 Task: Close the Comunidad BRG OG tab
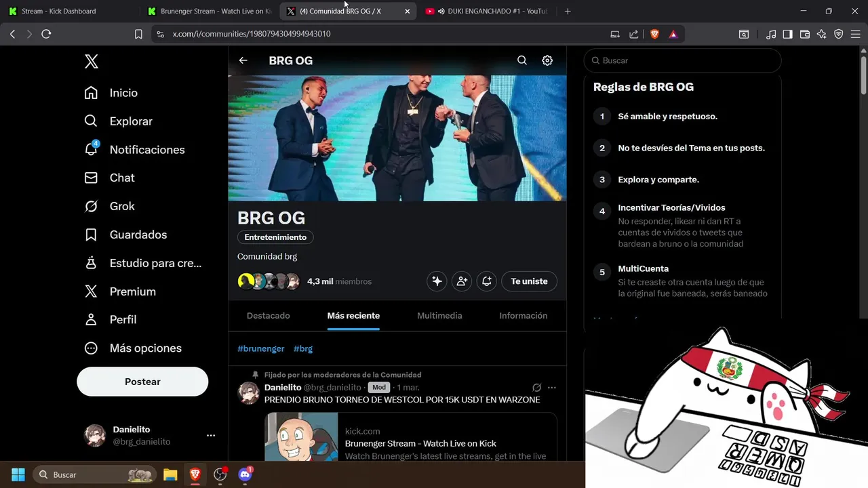tap(407, 12)
